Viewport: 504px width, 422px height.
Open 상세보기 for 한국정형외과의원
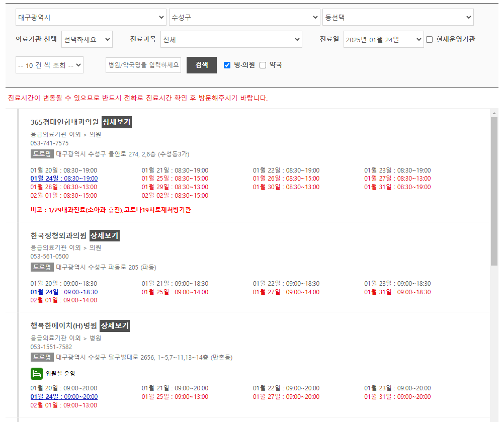point(105,235)
